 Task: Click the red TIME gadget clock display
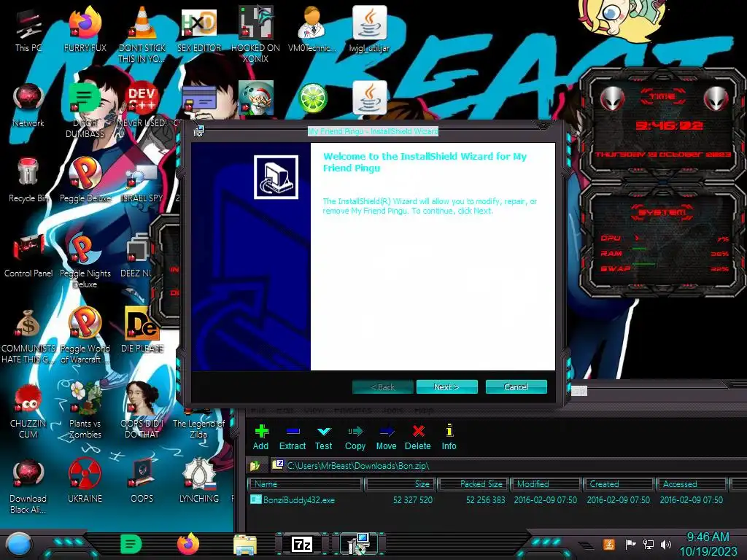(668, 125)
